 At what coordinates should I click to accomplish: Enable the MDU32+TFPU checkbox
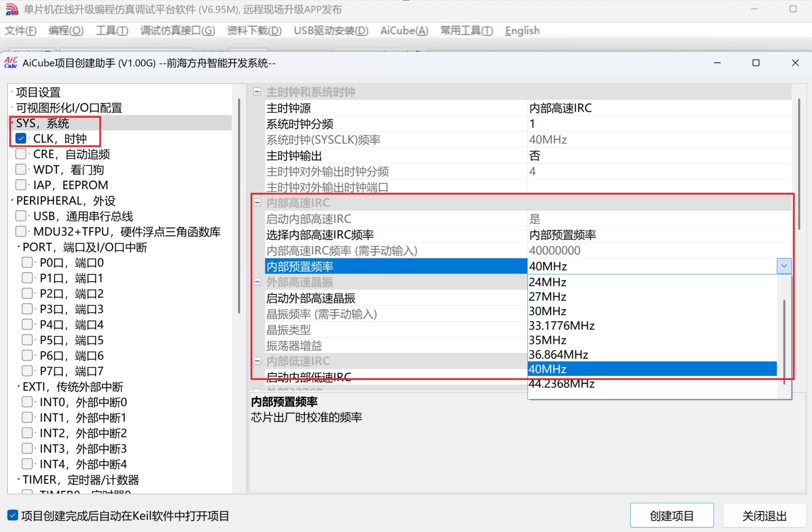[x=21, y=232]
